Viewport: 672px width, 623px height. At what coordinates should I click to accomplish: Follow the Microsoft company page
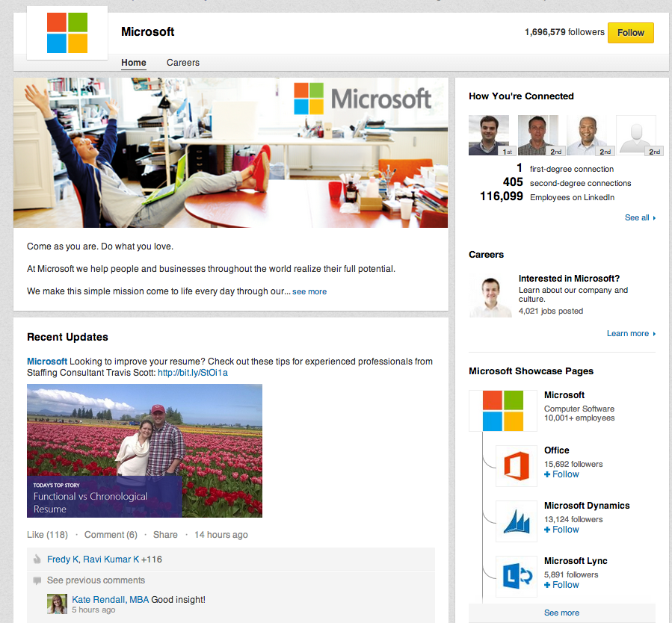[x=630, y=33]
